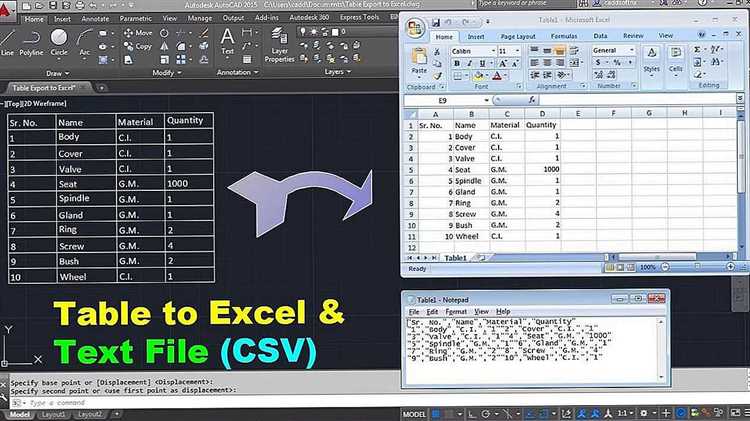Switch to Layout1 tab in AutoCAD
The height and width of the screenshot is (421, 750).
pos(53,414)
